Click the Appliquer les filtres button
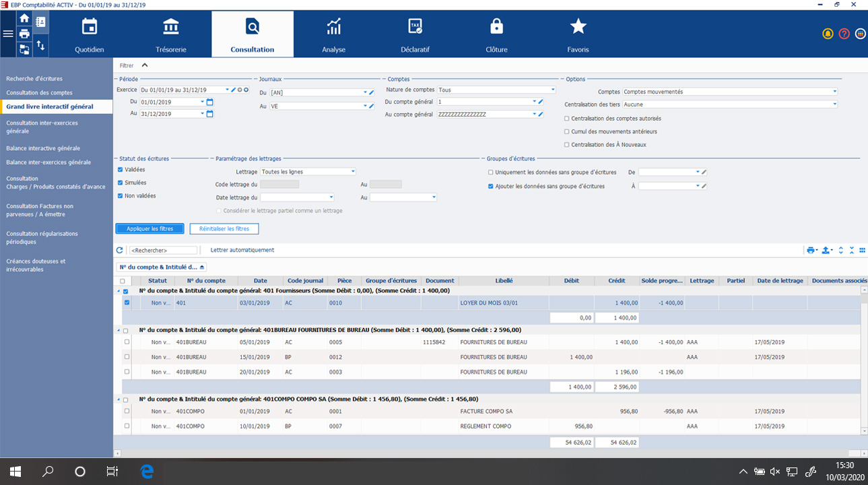Screen dimensions: 868x485 (149, 228)
